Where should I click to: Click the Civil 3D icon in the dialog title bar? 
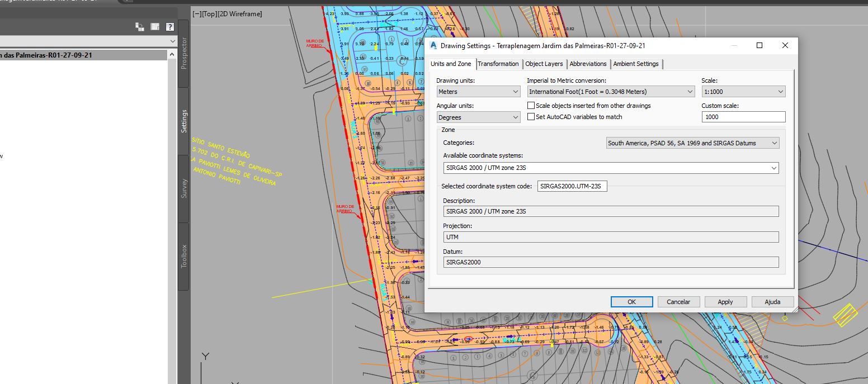(433, 45)
